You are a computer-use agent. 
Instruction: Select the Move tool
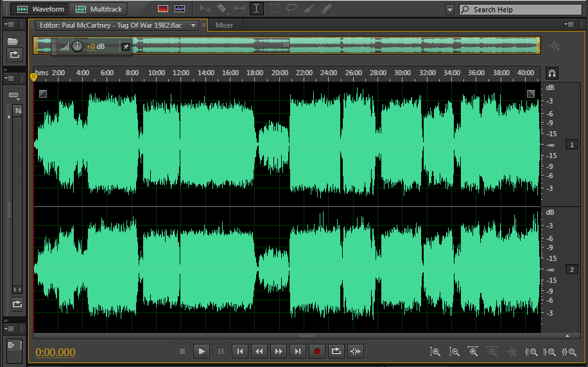205,8
